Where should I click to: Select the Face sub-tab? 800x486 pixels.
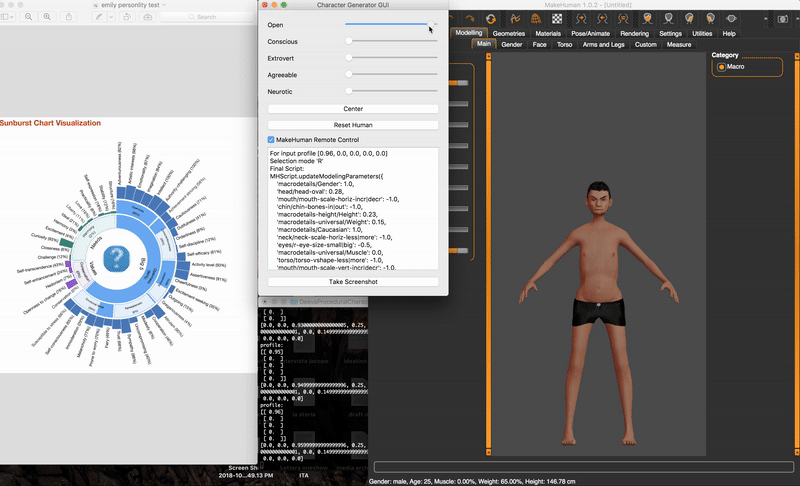539,44
